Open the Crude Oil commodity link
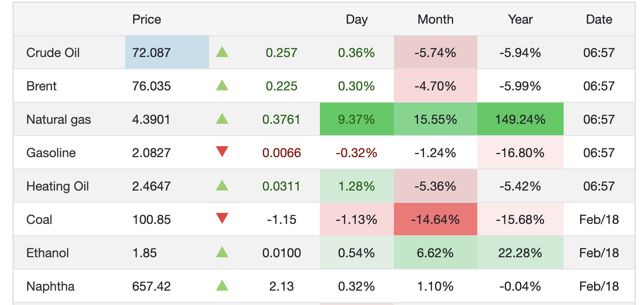The width and height of the screenshot is (644, 305). click(53, 53)
